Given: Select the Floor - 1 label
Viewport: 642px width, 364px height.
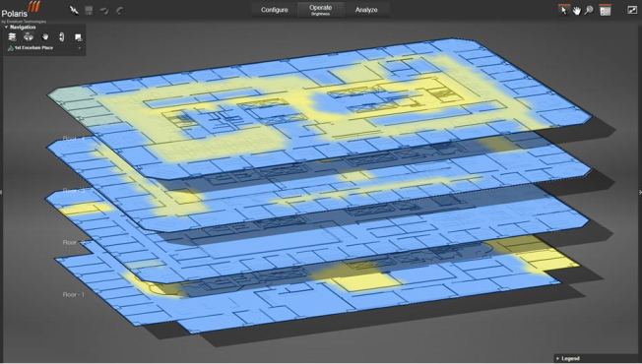Looking at the screenshot, I should (73, 294).
